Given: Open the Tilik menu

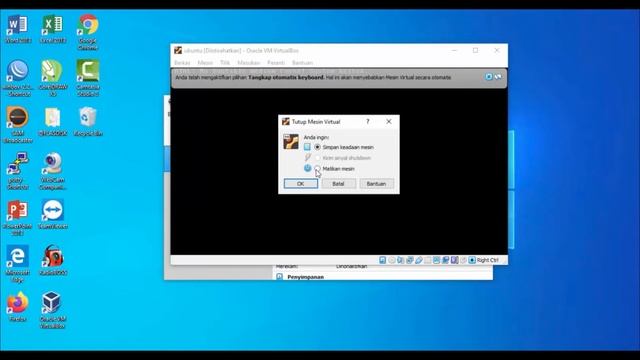Looking at the screenshot, I should point(225,62).
